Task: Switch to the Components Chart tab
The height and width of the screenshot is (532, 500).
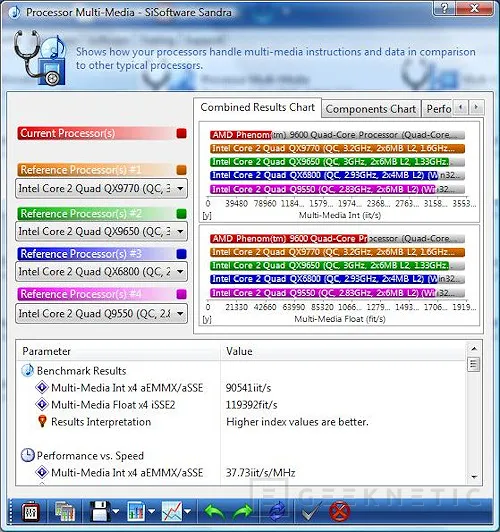Action: point(371,109)
